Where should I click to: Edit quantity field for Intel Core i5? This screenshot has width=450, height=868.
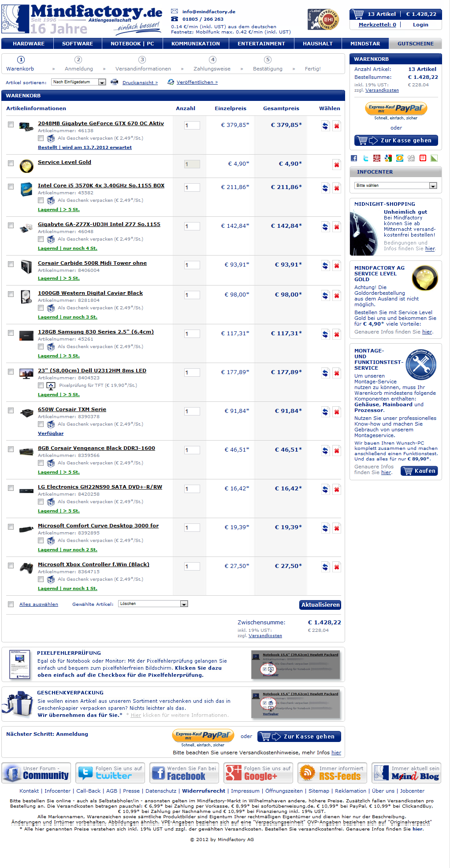(x=192, y=187)
